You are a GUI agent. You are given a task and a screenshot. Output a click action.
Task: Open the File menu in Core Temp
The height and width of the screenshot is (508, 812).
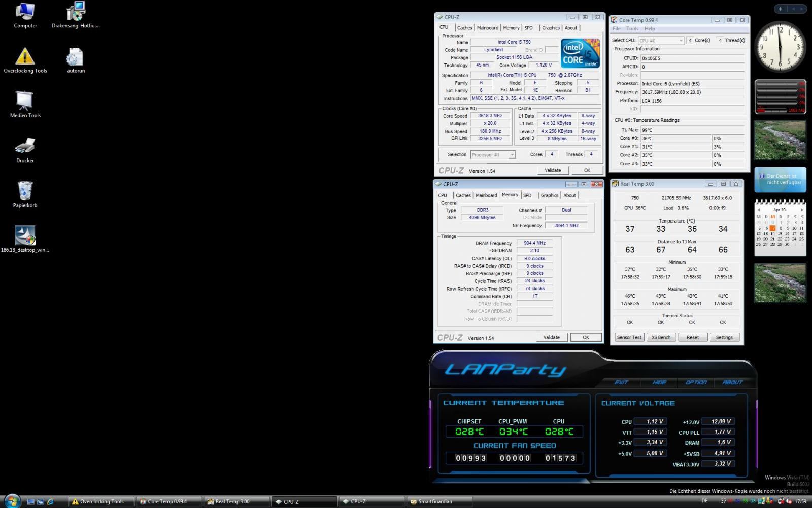point(617,29)
